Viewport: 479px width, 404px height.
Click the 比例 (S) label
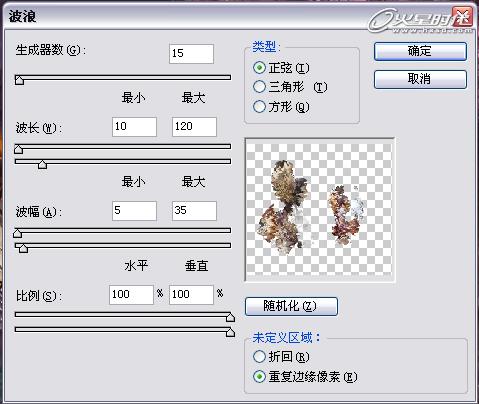pyautogui.click(x=39, y=296)
